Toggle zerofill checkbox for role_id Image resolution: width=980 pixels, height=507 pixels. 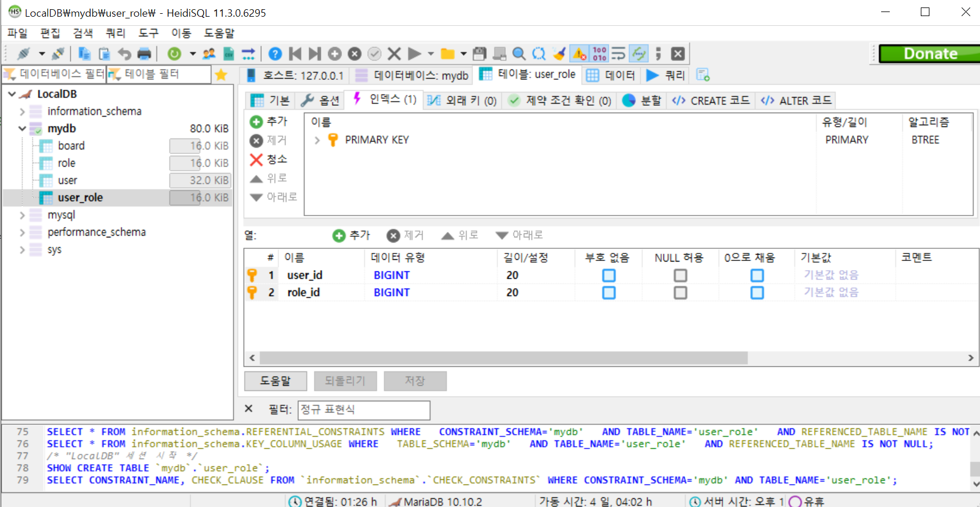pyautogui.click(x=757, y=293)
